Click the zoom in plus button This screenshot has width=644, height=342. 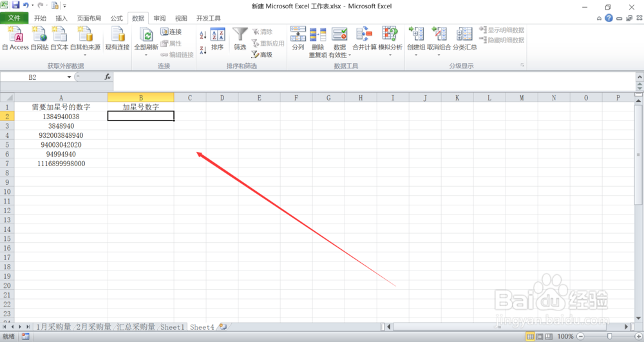638,337
